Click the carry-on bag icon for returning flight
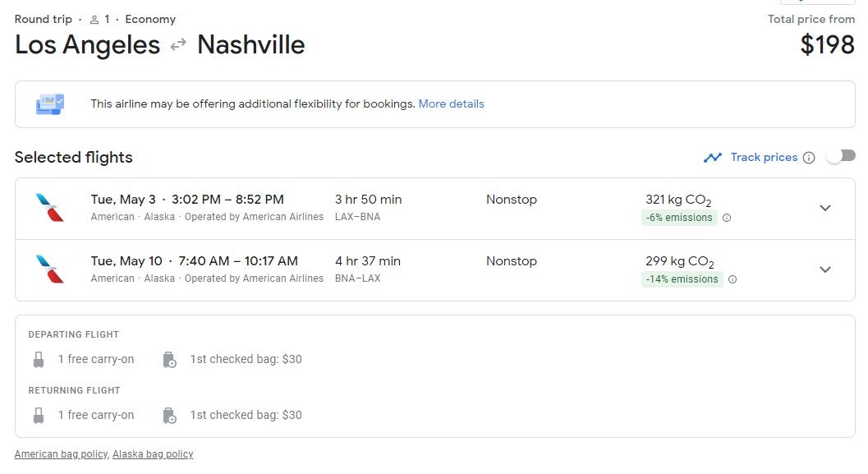The image size is (868, 474). (x=39, y=415)
